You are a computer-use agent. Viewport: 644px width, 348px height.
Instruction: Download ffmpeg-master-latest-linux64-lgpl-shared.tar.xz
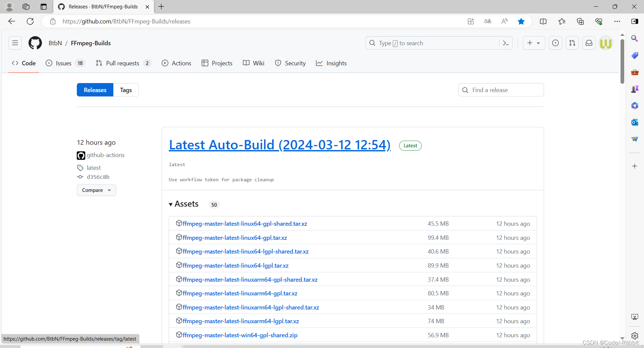pyautogui.click(x=246, y=252)
